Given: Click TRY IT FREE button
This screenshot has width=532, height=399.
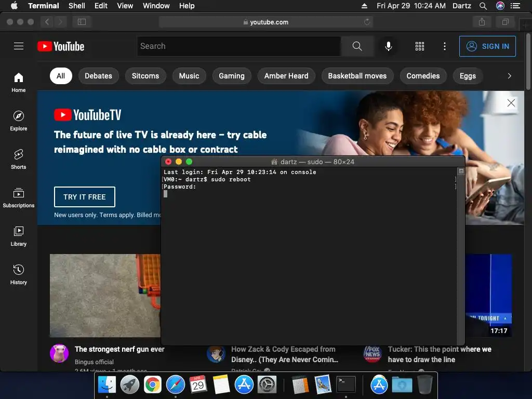Looking at the screenshot, I should click(85, 197).
